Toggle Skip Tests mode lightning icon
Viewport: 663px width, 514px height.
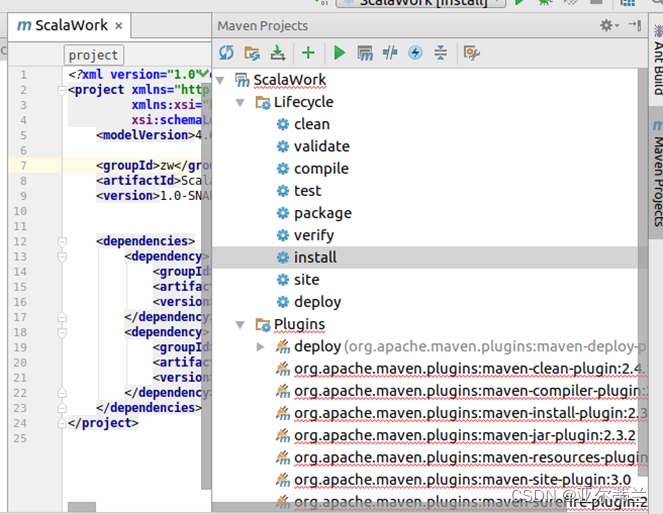[415, 53]
